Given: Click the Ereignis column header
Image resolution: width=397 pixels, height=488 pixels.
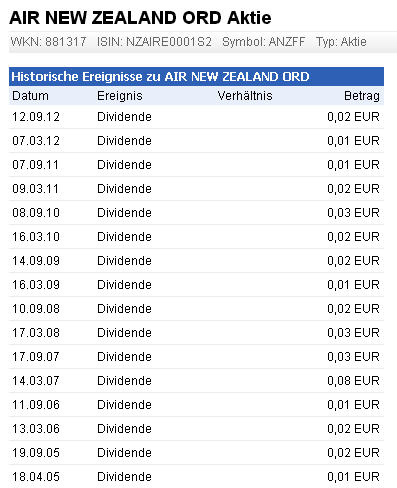Looking at the screenshot, I should pos(120,96).
